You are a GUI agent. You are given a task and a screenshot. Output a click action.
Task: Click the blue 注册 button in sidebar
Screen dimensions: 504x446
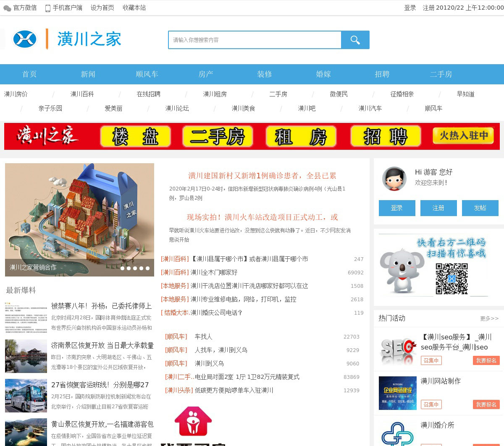(438, 208)
